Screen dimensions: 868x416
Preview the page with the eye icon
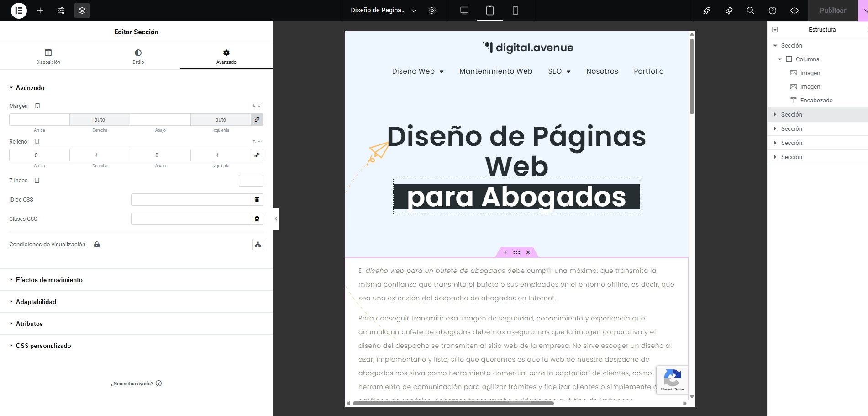click(x=794, y=10)
